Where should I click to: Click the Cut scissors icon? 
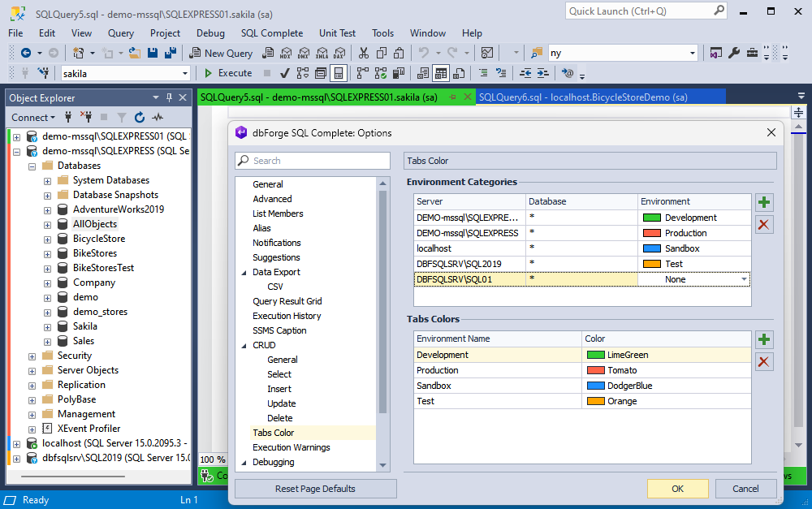pyautogui.click(x=364, y=53)
